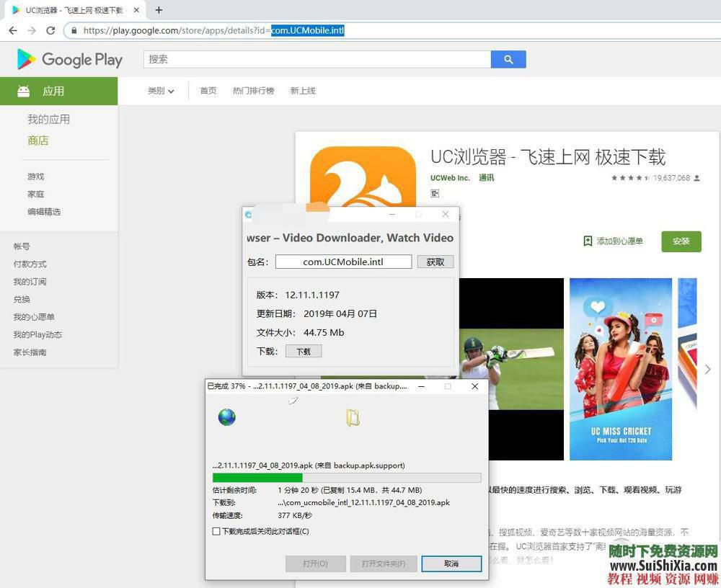Click the update date 2019年04月07日
The height and width of the screenshot is (588, 721).
point(340,313)
